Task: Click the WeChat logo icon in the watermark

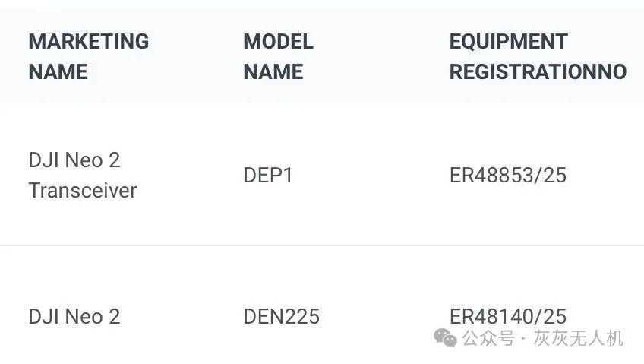Action: [445, 338]
